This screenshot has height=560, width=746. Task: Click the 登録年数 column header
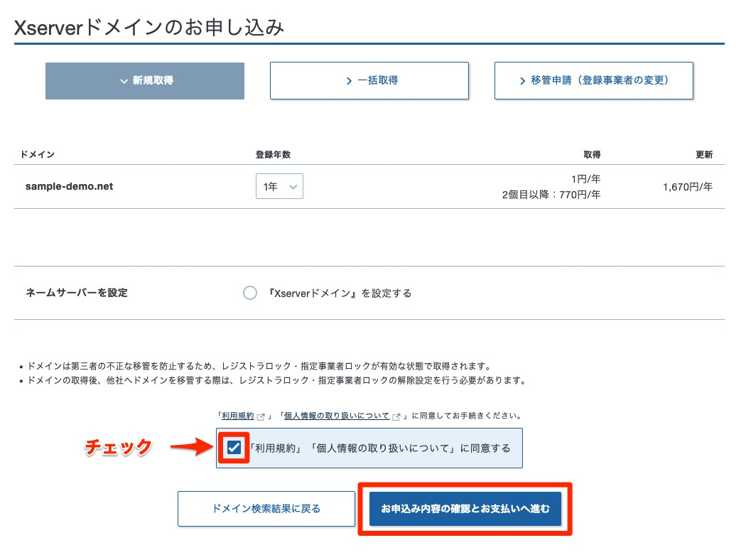[x=273, y=155]
